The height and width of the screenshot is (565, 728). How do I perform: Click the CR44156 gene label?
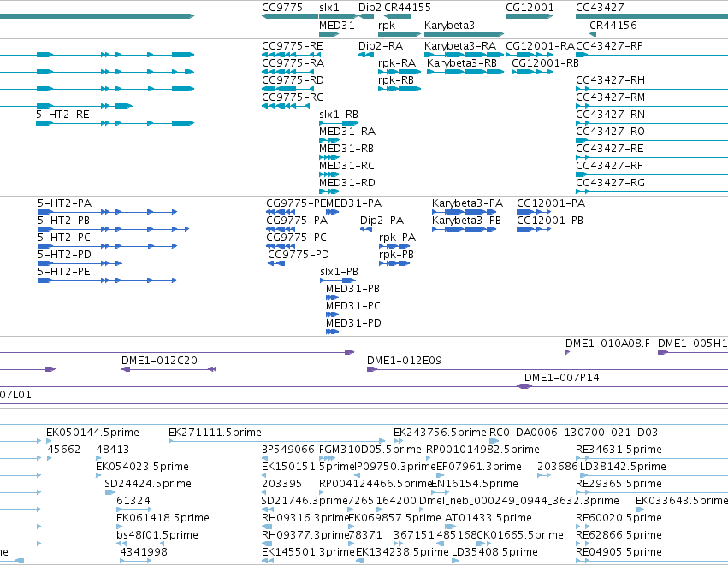(x=613, y=26)
